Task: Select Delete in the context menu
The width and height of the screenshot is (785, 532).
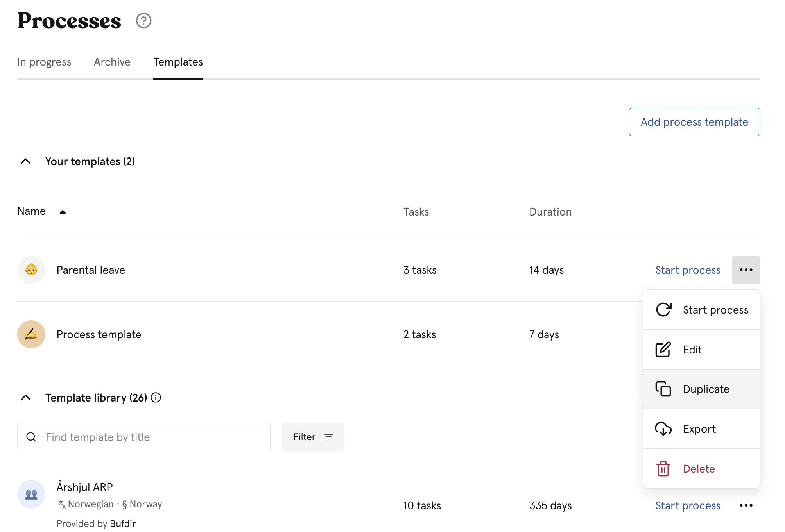Action: [x=702, y=468]
